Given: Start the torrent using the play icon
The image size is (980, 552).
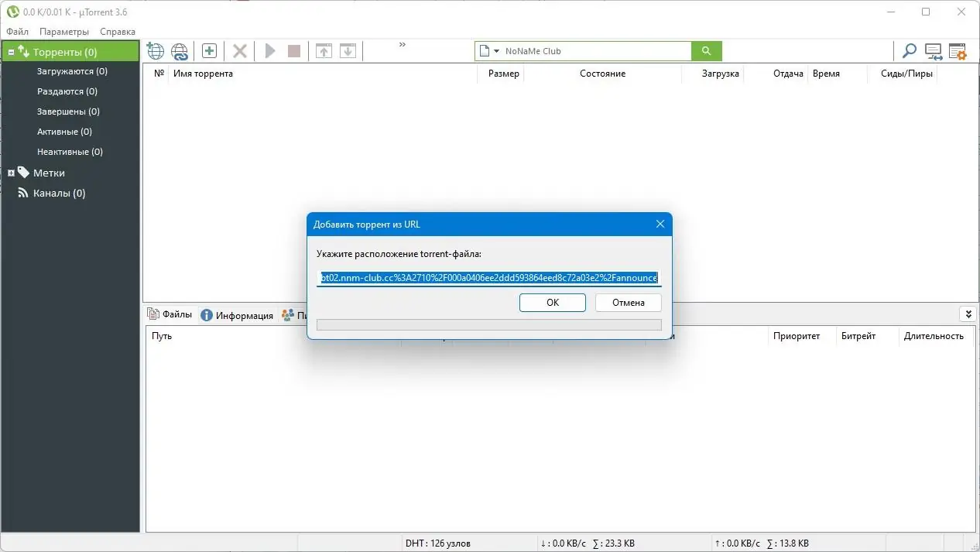Looking at the screenshot, I should tap(269, 50).
